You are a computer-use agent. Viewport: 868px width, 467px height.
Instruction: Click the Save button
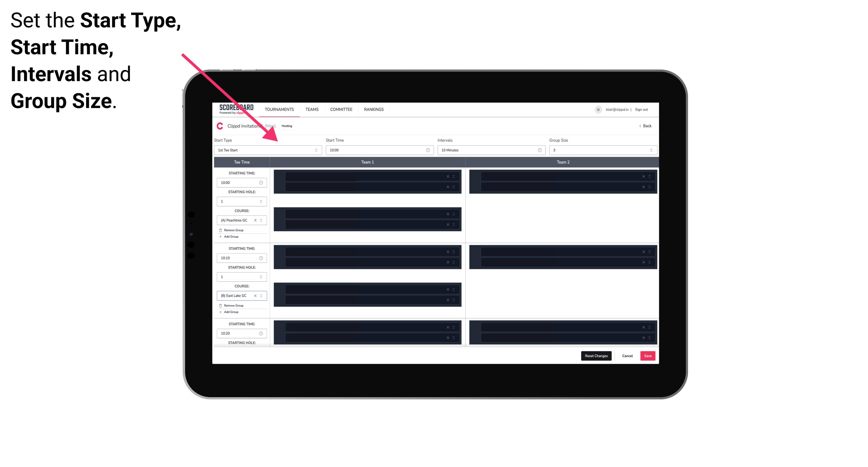(x=648, y=355)
